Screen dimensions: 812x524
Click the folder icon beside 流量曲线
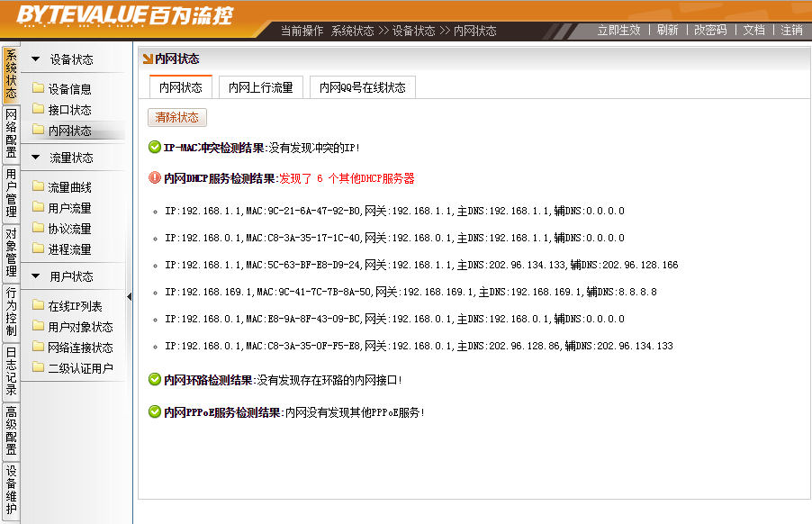[38, 187]
